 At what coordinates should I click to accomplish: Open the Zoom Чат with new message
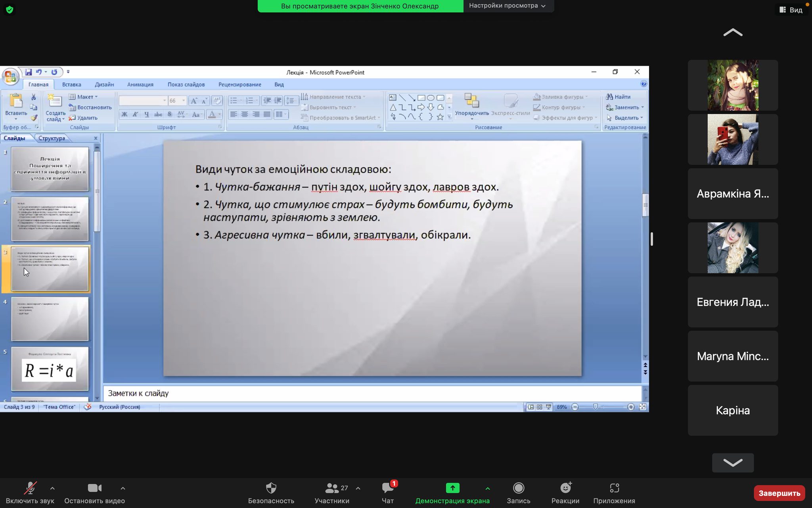pos(388,493)
